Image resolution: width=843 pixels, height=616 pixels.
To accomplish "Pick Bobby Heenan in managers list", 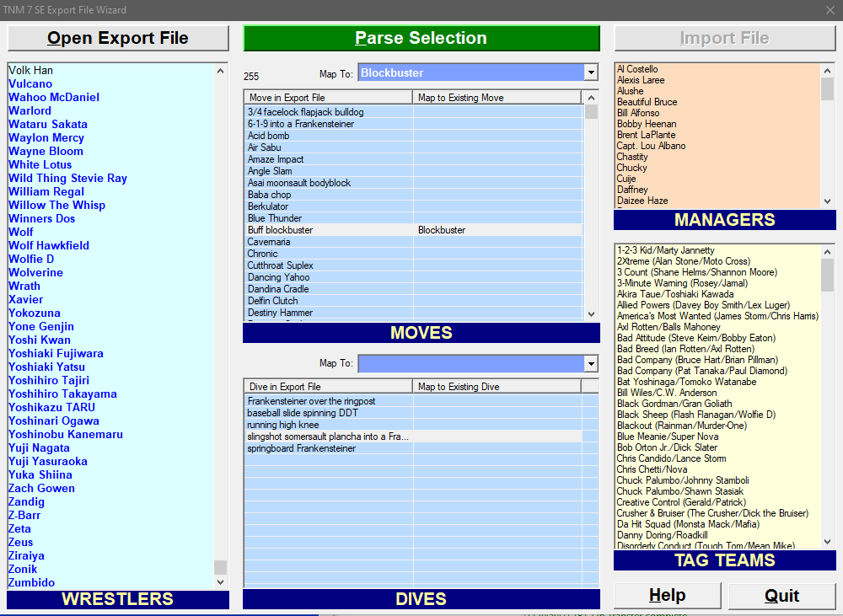I will [x=647, y=124].
